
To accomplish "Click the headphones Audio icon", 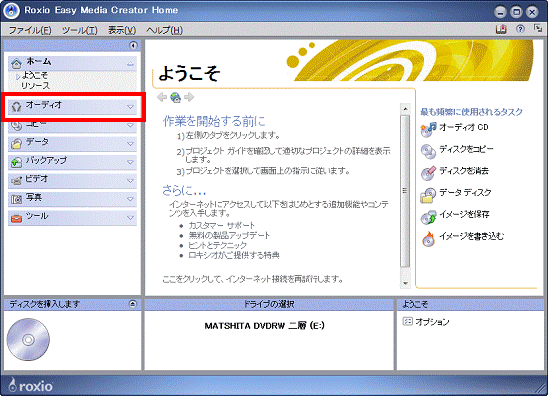I will point(16,107).
